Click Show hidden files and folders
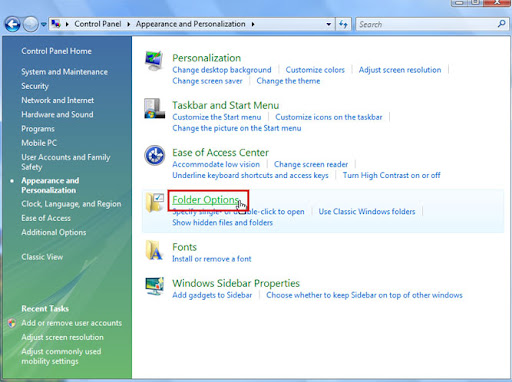This screenshot has width=512, height=382. point(222,223)
